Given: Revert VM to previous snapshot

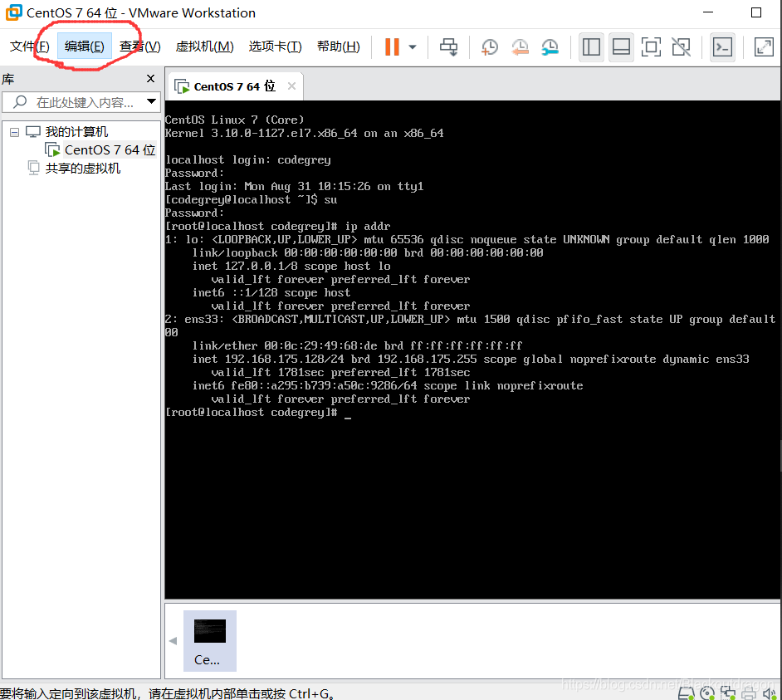Looking at the screenshot, I should 520,47.
